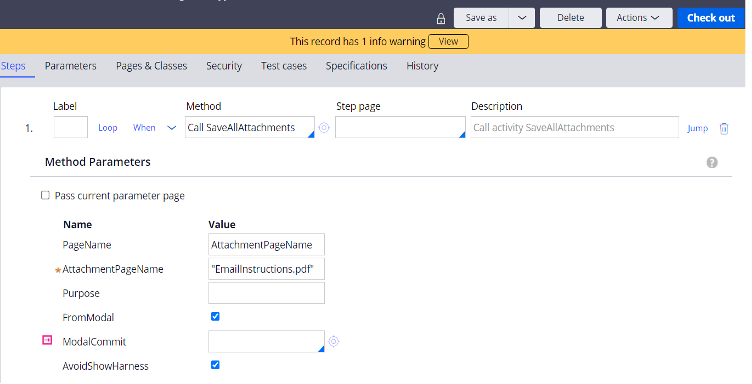Open Method Parameters help icon
Screen dimensions: 752x384
click(x=712, y=163)
